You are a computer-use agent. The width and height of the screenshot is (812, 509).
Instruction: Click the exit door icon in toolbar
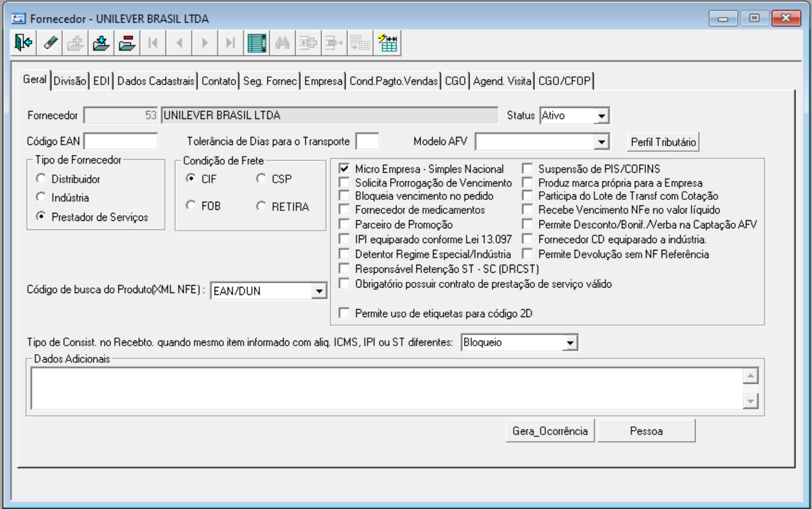23,43
